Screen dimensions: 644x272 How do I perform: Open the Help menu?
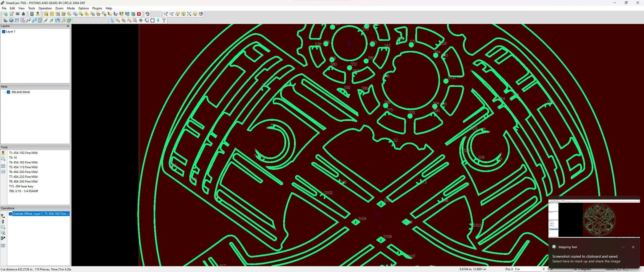(x=109, y=8)
